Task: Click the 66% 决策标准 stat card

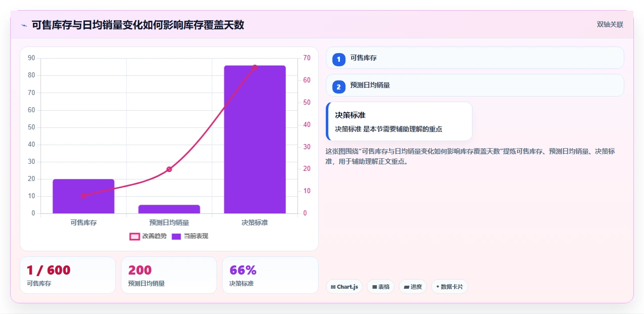Action: [x=270, y=275]
